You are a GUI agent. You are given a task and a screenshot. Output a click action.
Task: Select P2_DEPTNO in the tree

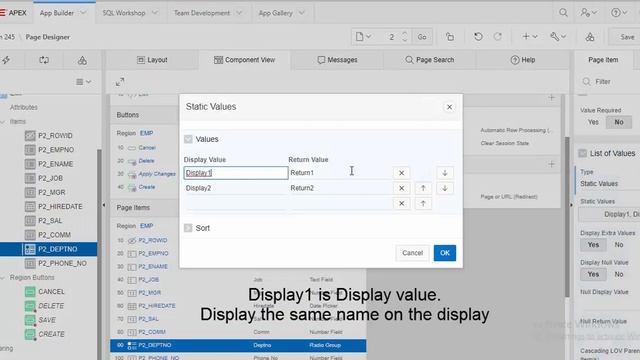click(57, 249)
